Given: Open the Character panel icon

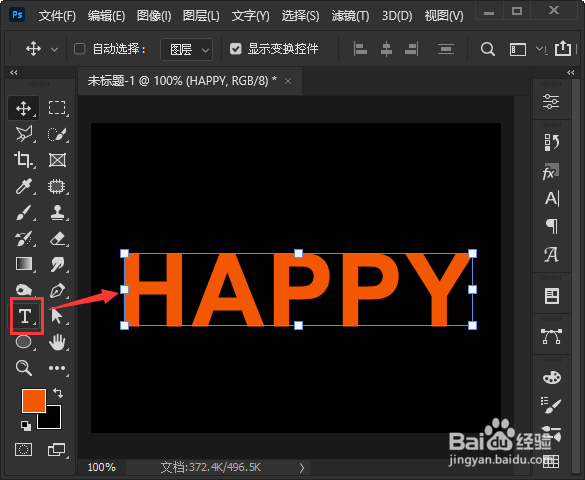Looking at the screenshot, I should point(552,199).
